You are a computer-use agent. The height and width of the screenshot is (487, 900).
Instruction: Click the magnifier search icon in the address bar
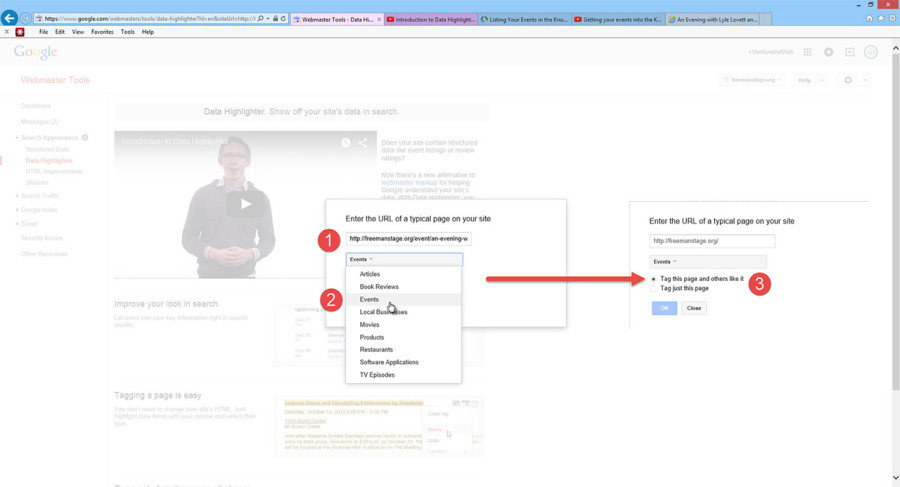click(261, 19)
